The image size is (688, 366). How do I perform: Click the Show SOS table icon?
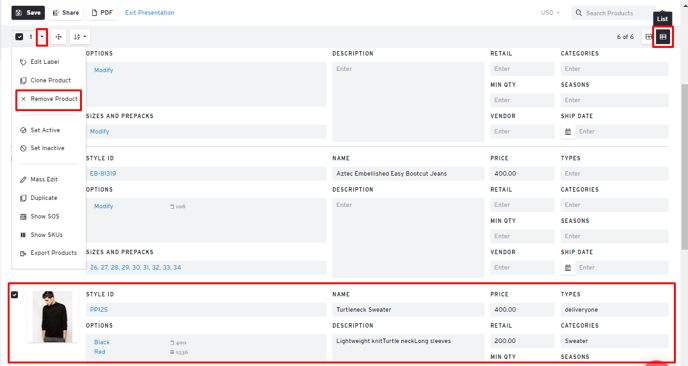click(x=23, y=216)
